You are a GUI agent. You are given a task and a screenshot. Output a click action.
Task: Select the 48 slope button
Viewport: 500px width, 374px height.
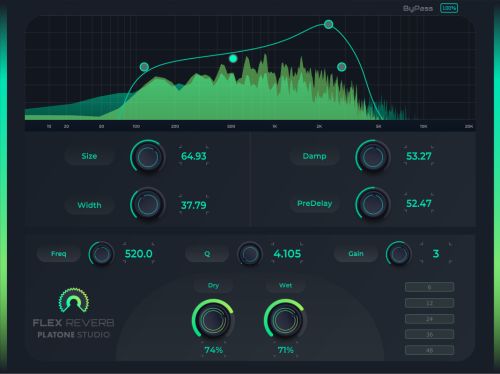(x=429, y=350)
